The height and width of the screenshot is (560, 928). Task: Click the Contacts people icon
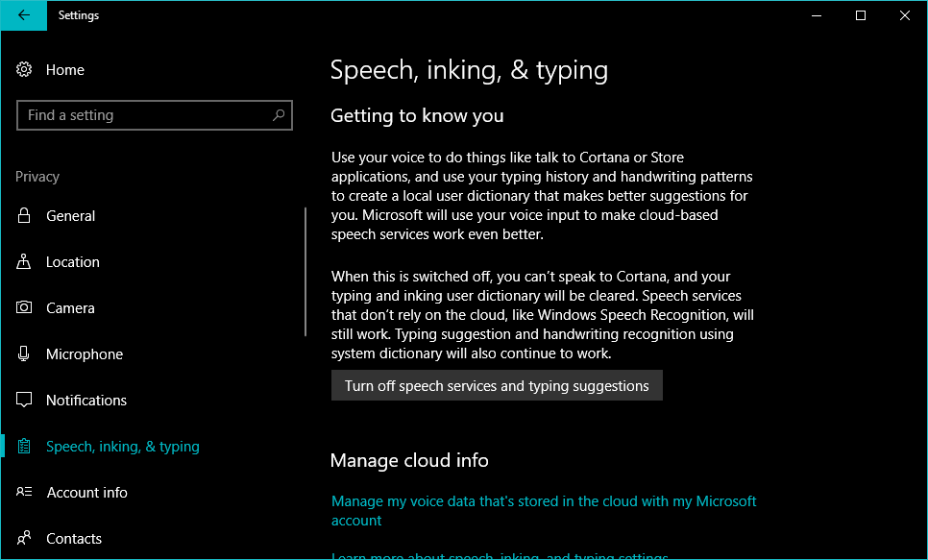[25, 538]
